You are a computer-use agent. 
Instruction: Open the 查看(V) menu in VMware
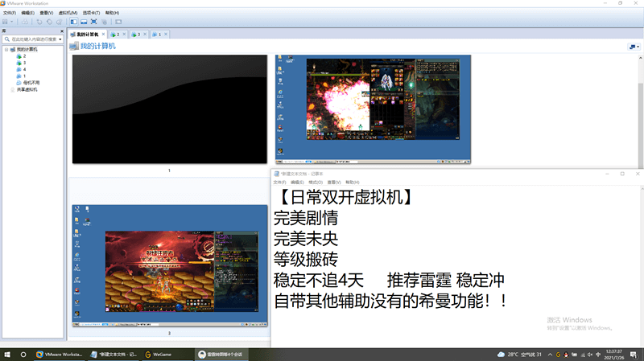pyautogui.click(x=47, y=13)
